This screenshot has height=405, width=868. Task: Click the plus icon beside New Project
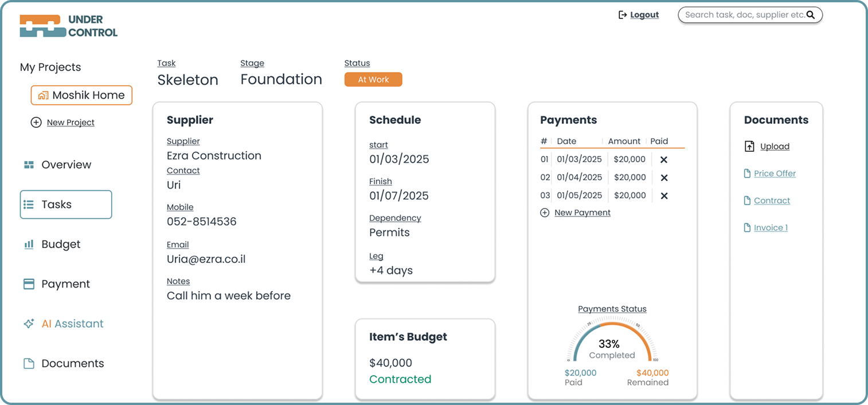(36, 122)
